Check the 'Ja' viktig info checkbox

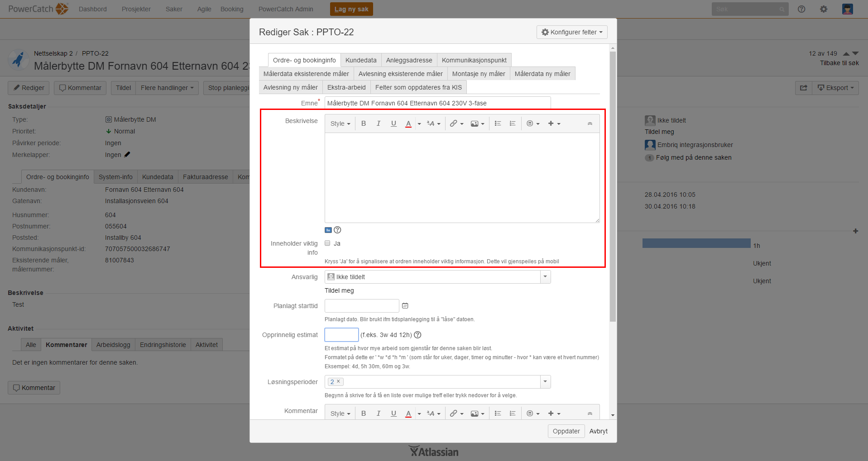point(327,243)
